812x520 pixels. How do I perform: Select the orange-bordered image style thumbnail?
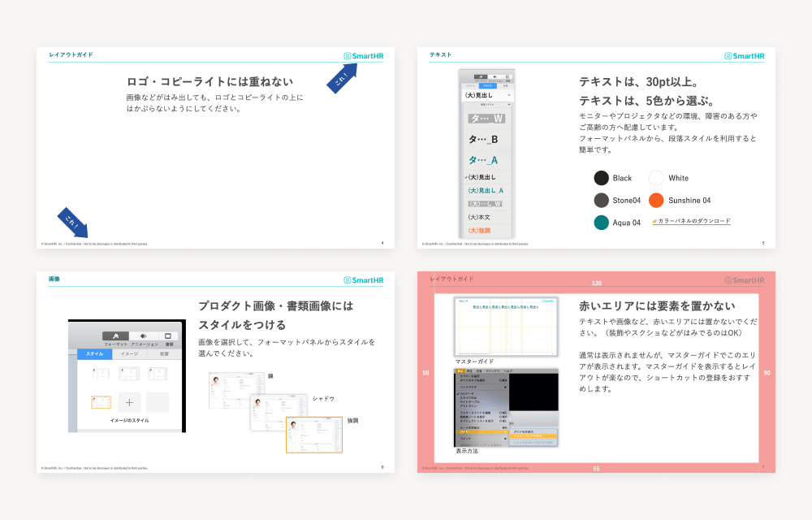point(101,402)
